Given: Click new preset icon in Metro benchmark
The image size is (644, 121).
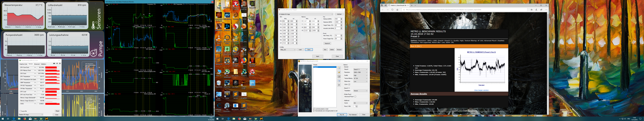Looking at the screenshot, I should coord(339,68).
